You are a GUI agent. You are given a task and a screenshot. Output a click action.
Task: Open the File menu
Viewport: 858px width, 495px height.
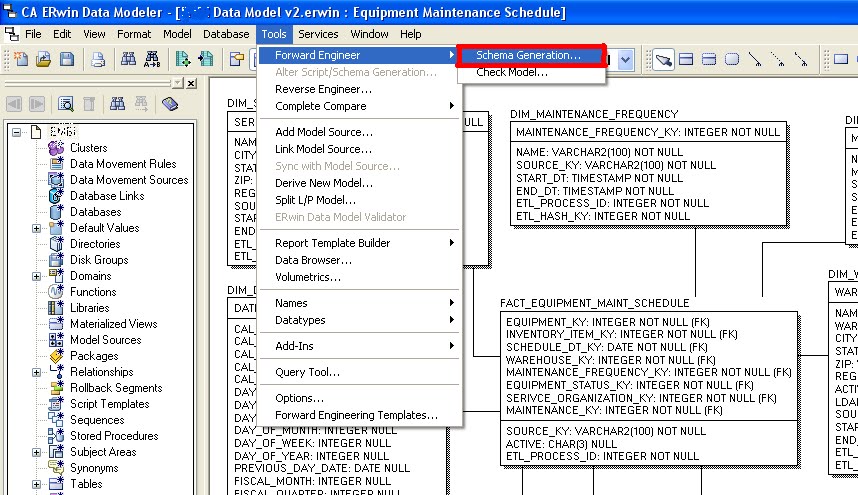tap(33, 34)
